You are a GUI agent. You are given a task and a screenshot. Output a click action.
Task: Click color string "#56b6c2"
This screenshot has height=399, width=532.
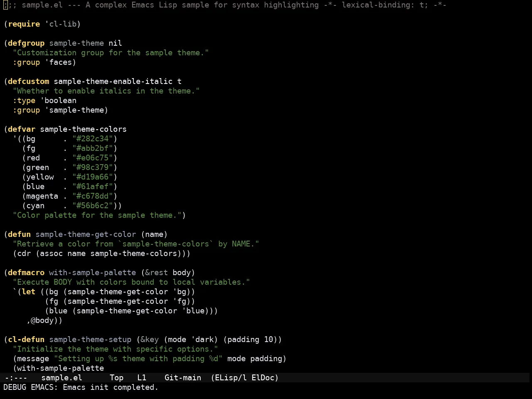coord(93,206)
